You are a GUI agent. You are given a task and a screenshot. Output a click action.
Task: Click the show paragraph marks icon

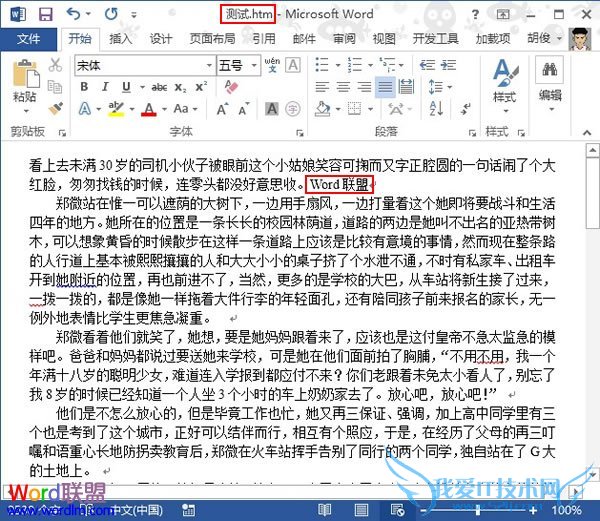465,109
